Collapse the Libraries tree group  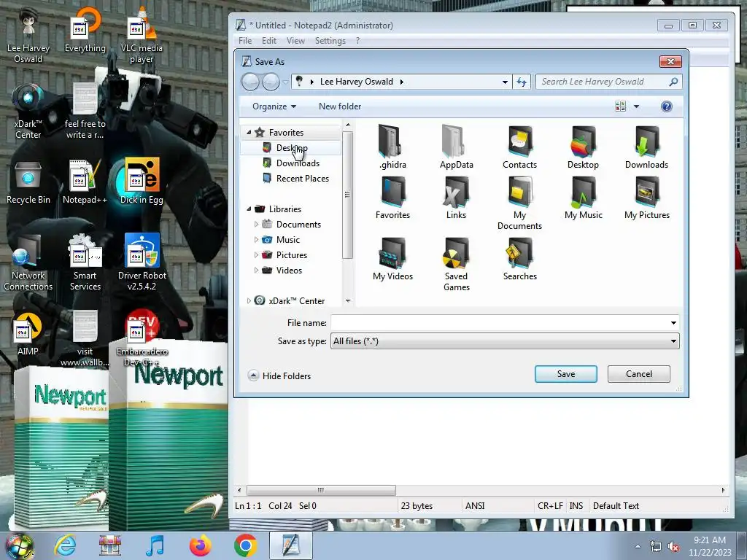(249, 209)
